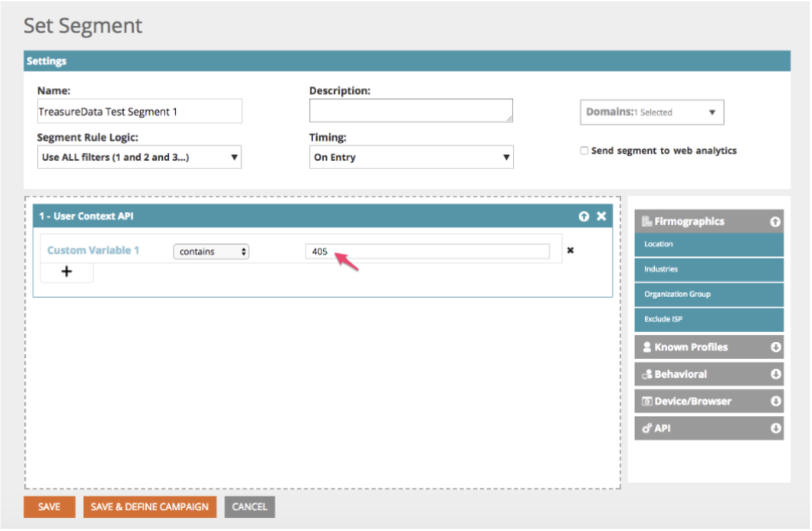
Task: Click the segment Name input field
Action: 139,112
